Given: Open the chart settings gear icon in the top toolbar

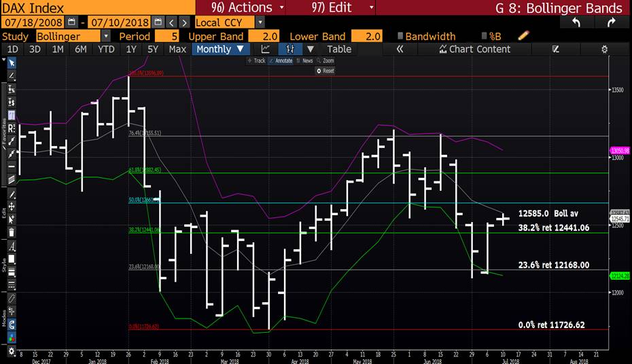Looking at the screenshot, I should coord(604,49).
